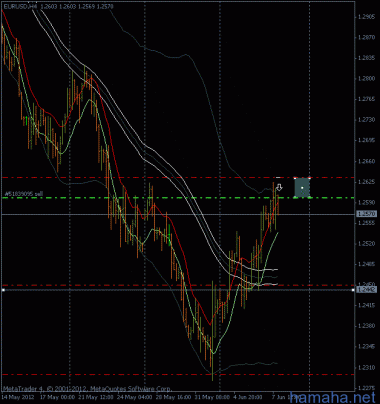The height and width of the screenshot is (404, 380).
Task: Click the '17 May 00:00' time label
Action: (57, 397)
